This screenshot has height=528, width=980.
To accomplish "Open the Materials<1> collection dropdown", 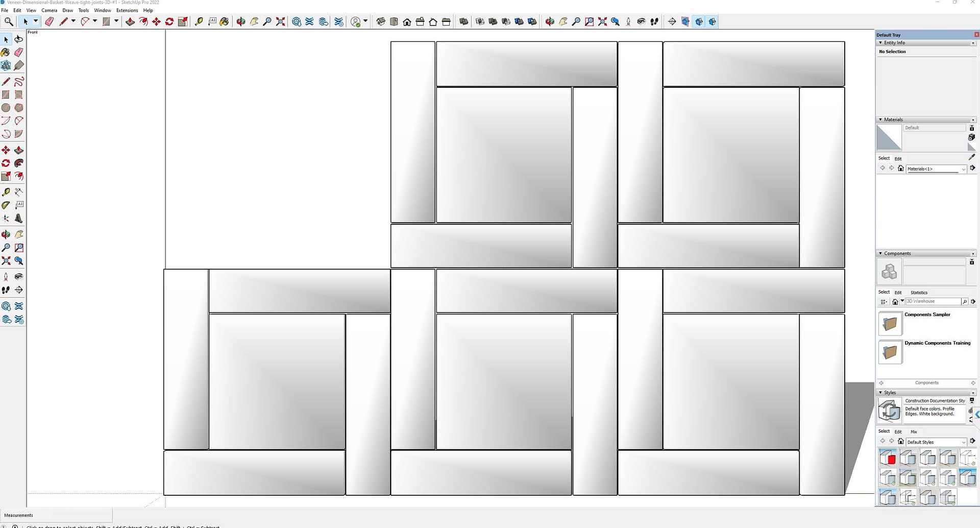I will [x=963, y=169].
